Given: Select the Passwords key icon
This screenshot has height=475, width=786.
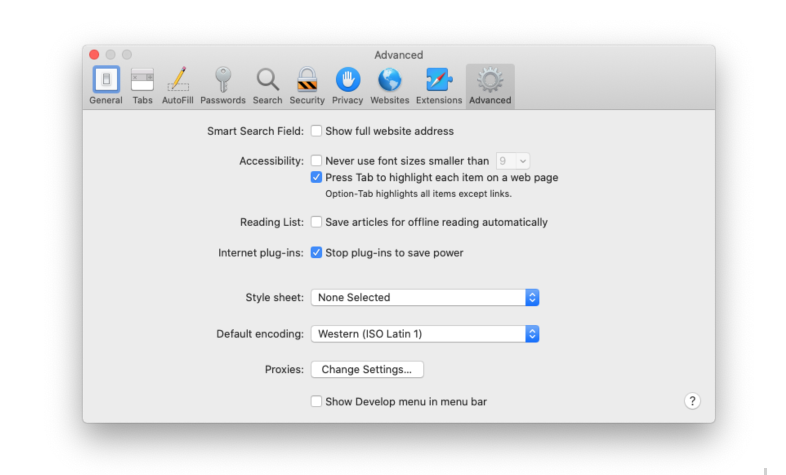Looking at the screenshot, I should (x=222, y=81).
